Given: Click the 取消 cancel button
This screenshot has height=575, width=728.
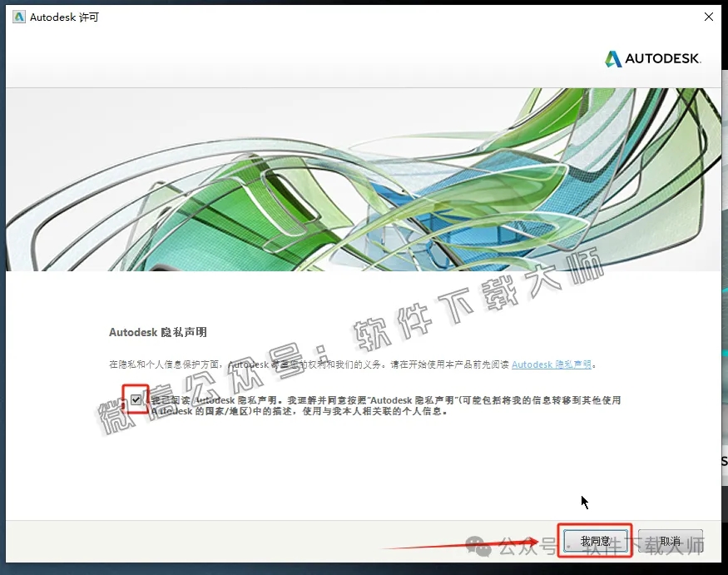Looking at the screenshot, I should tap(671, 539).
